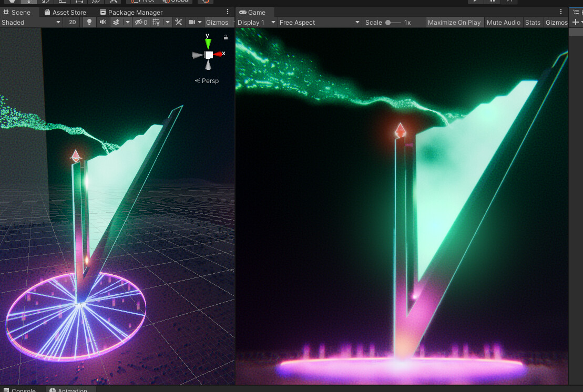This screenshot has height=392, width=583.
Task: Switch to the Game tab
Action: pyautogui.click(x=253, y=12)
